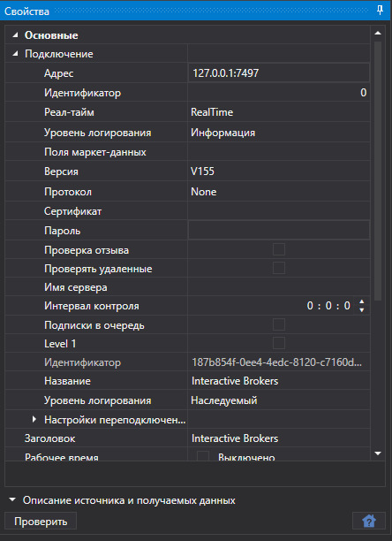
Task: Select the Имя сервера property label
Action: tap(75, 287)
